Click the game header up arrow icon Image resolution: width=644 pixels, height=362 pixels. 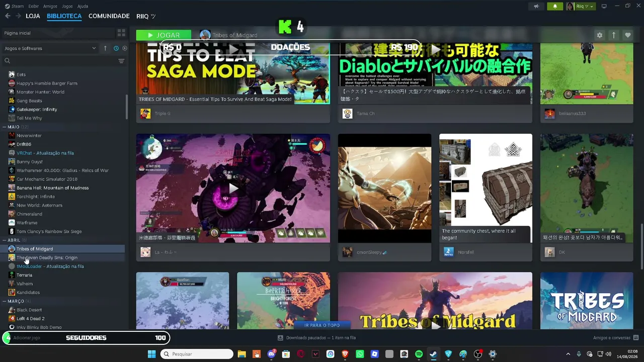614,35
